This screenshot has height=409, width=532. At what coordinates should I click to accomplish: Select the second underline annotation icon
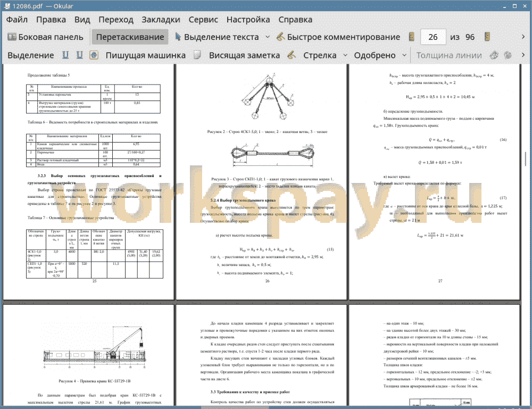click(x=80, y=55)
